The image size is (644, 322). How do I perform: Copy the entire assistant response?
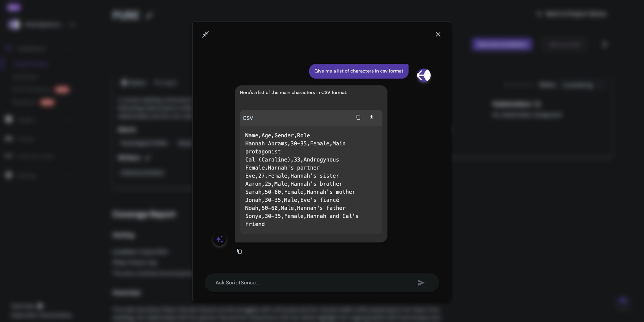click(239, 251)
